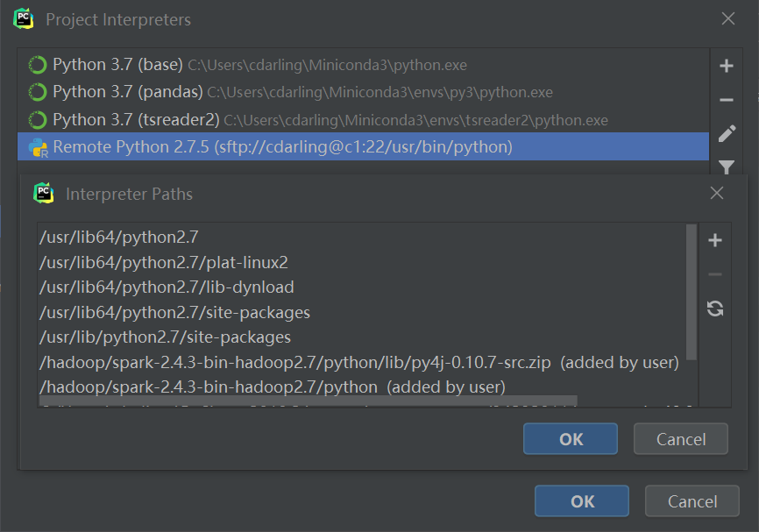Click the add interpreter plus icon
Viewport: 759px width, 532px height.
click(x=726, y=66)
